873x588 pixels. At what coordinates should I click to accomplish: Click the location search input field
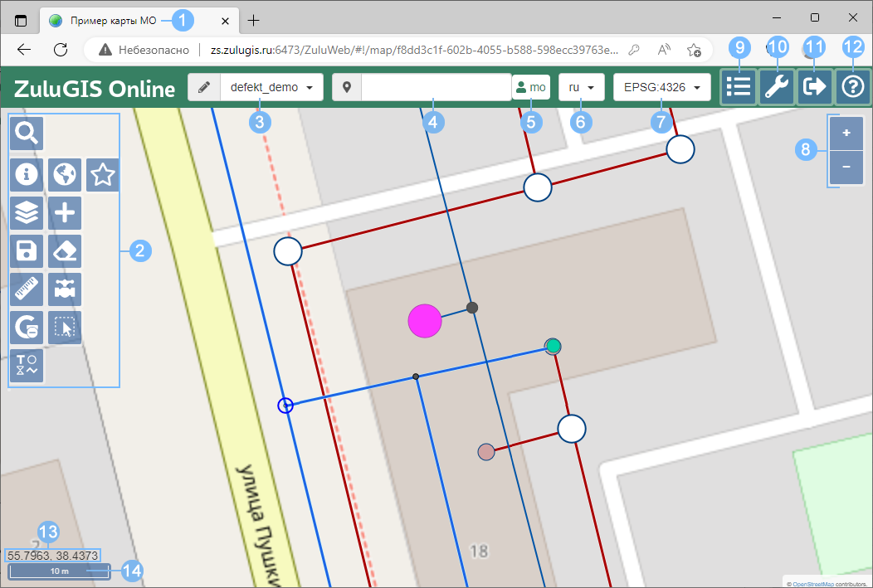435,87
